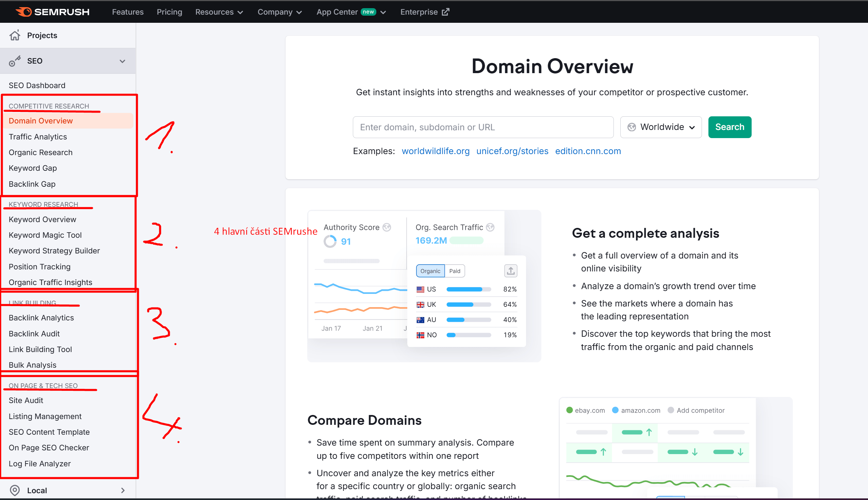This screenshot has width=868, height=500.
Task: Click the AU flag icon
Action: [421, 320]
